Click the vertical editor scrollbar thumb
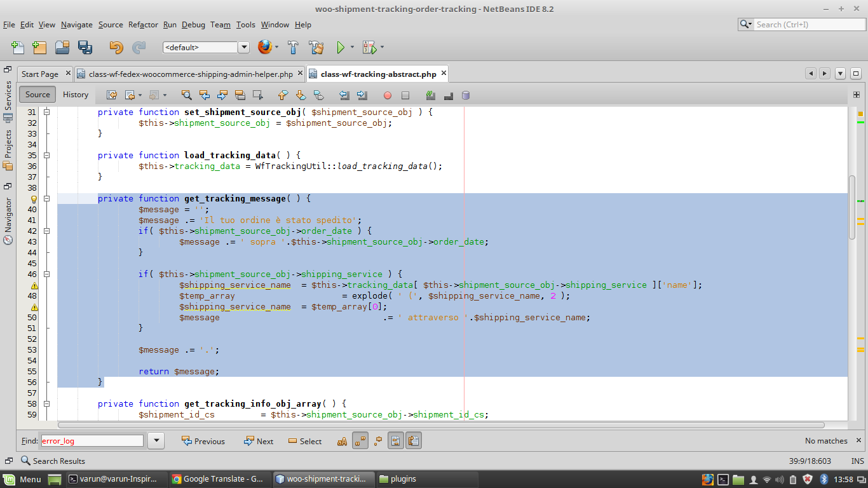Image resolution: width=868 pixels, height=488 pixels. coord(852,207)
